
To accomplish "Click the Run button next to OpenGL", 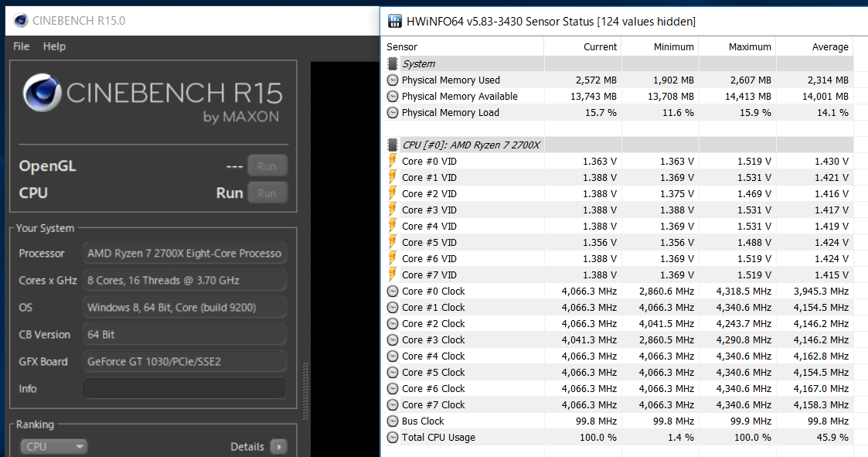I will pos(267,166).
